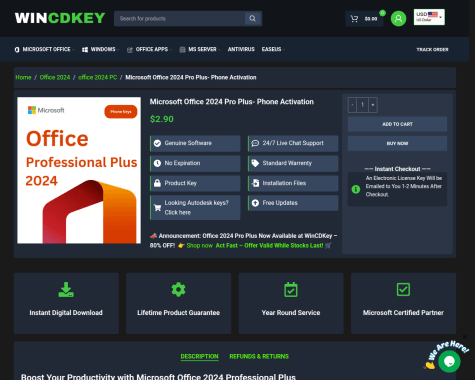Switch to the Description tab

coord(199,356)
